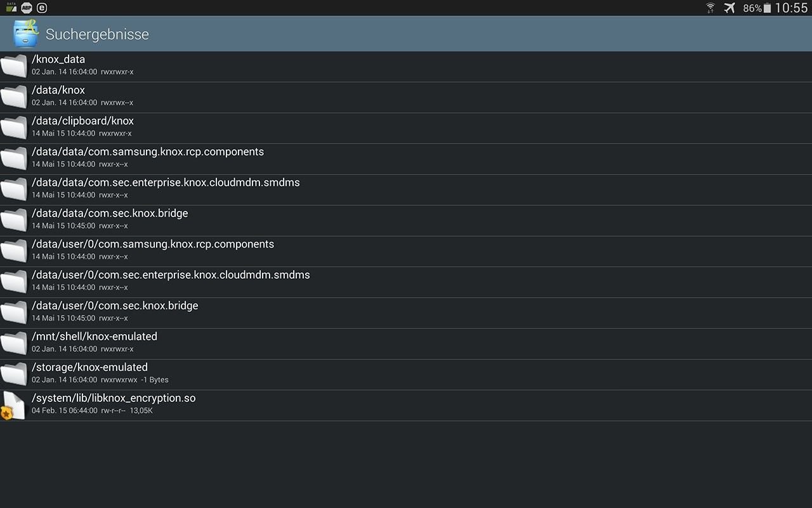The image size is (812, 508).
Task: Tap 14 Mai 15 10:45:00 line under /data/data/com.sec.knox.bridge
Action: pyautogui.click(x=80, y=226)
